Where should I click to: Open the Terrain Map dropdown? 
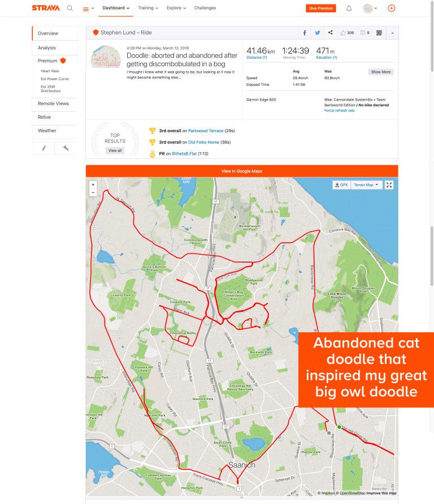pyautogui.click(x=366, y=185)
